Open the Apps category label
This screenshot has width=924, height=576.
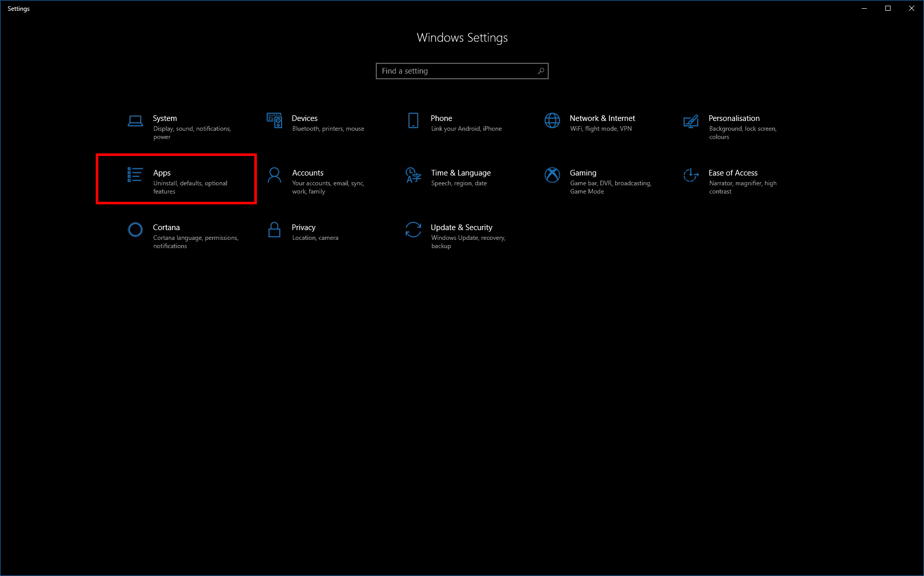[x=162, y=173]
